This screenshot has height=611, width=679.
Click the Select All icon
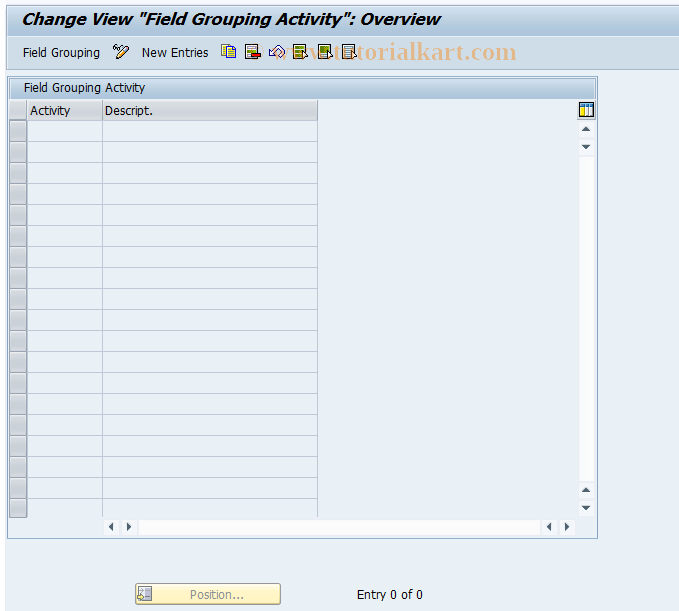pyautogui.click(x=300, y=52)
